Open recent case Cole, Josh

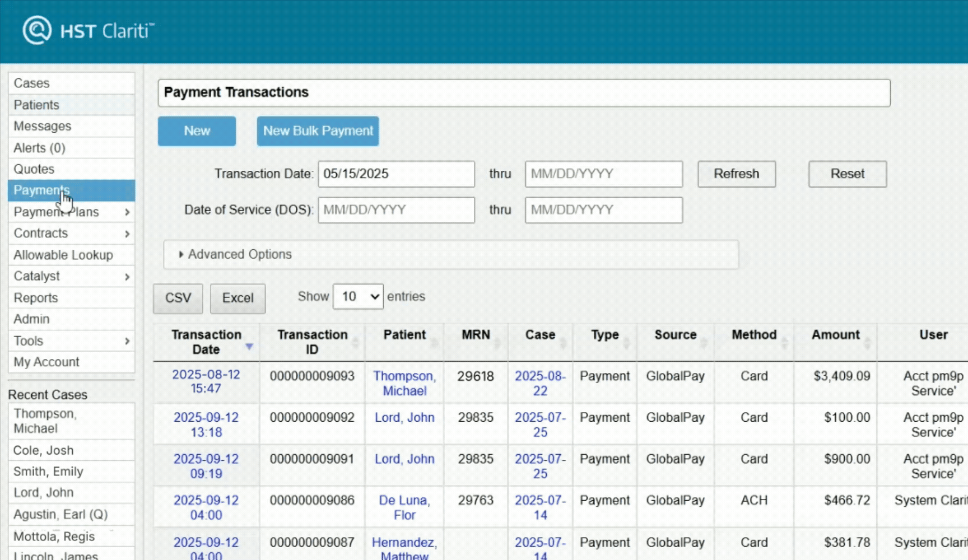71,450
